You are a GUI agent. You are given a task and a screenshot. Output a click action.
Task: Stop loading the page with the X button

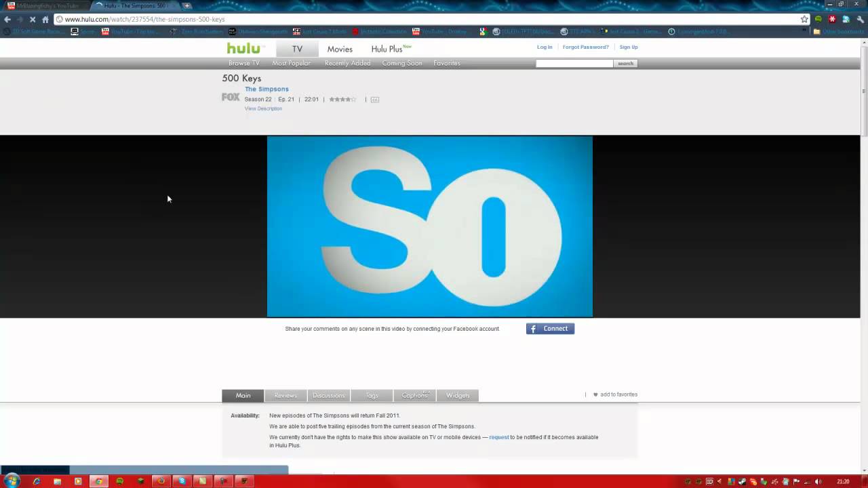(x=33, y=19)
